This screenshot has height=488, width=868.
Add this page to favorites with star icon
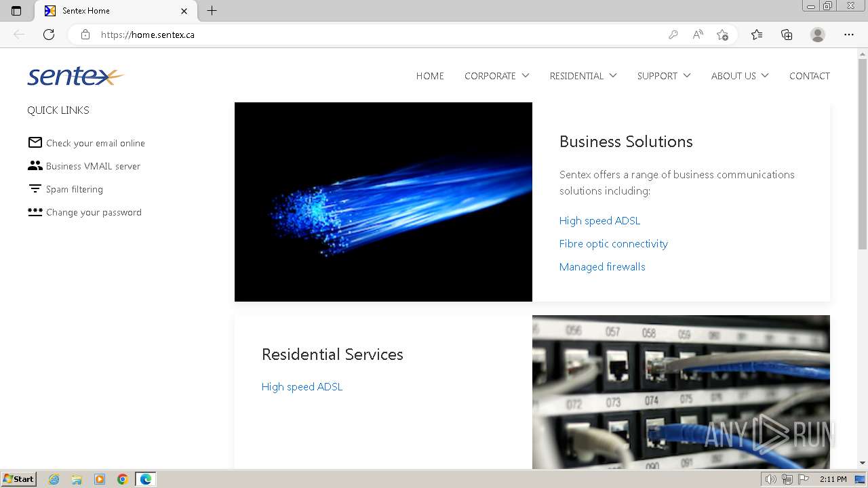point(723,35)
